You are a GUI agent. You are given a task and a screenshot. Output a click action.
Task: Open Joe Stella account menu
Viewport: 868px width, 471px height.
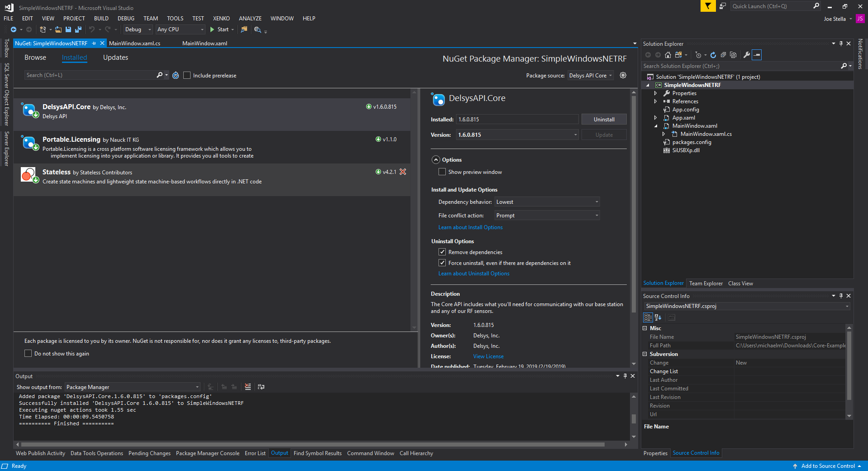click(x=838, y=19)
